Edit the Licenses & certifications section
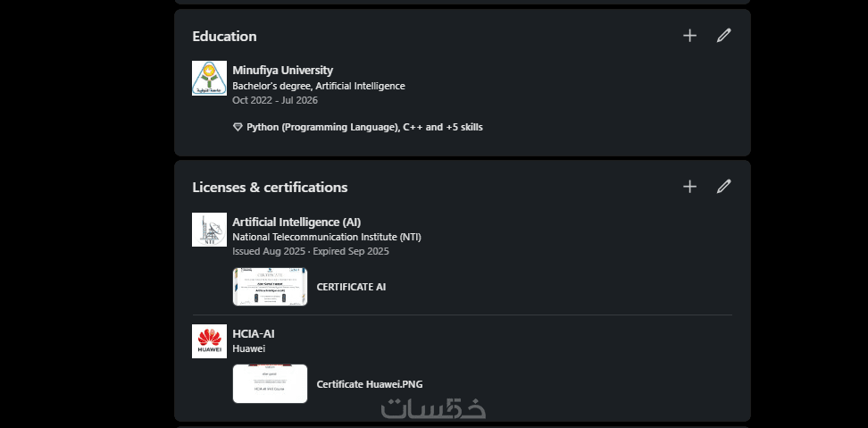This screenshot has width=868, height=428. coord(723,187)
